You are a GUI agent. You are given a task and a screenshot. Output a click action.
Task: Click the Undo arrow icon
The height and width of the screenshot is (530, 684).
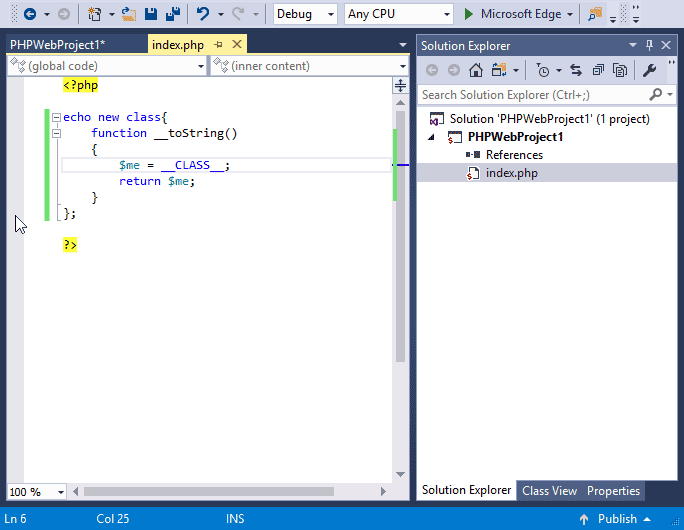click(x=203, y=14)
